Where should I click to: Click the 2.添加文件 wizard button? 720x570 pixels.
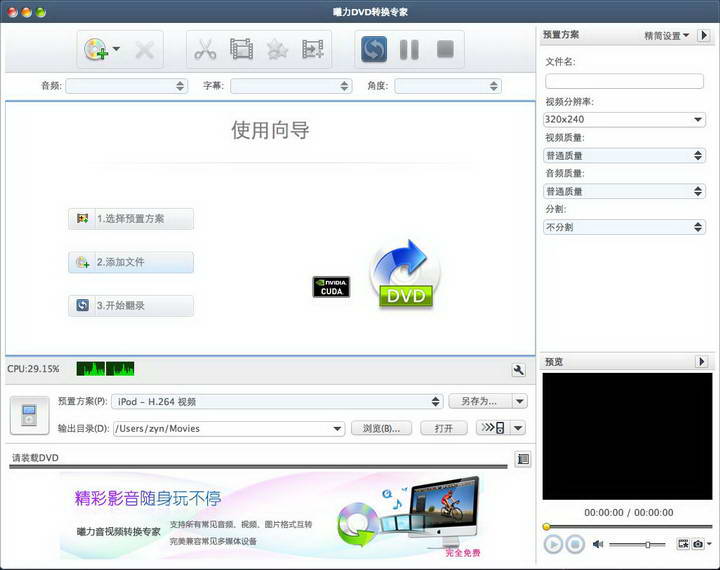point(131,262)
